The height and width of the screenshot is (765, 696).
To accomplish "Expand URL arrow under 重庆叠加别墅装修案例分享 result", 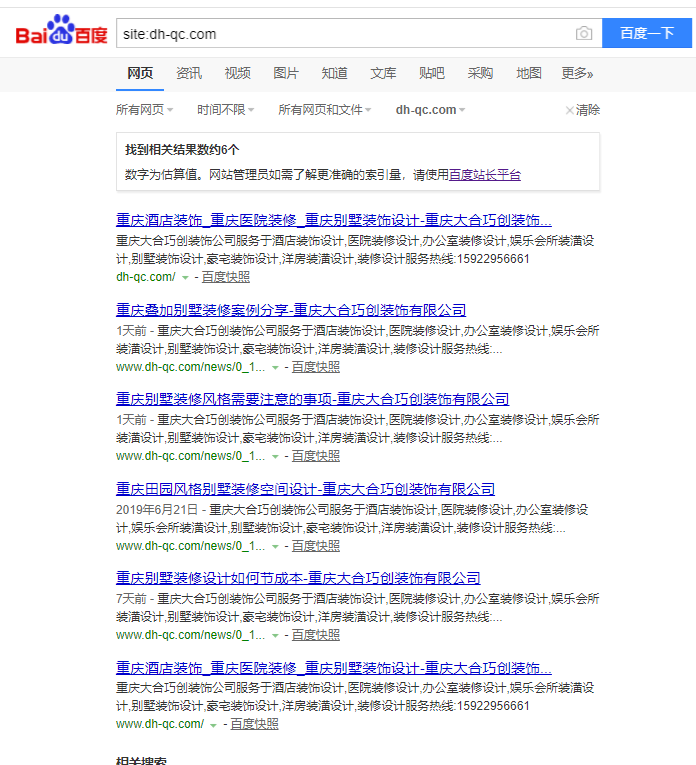I will point(275,367).
